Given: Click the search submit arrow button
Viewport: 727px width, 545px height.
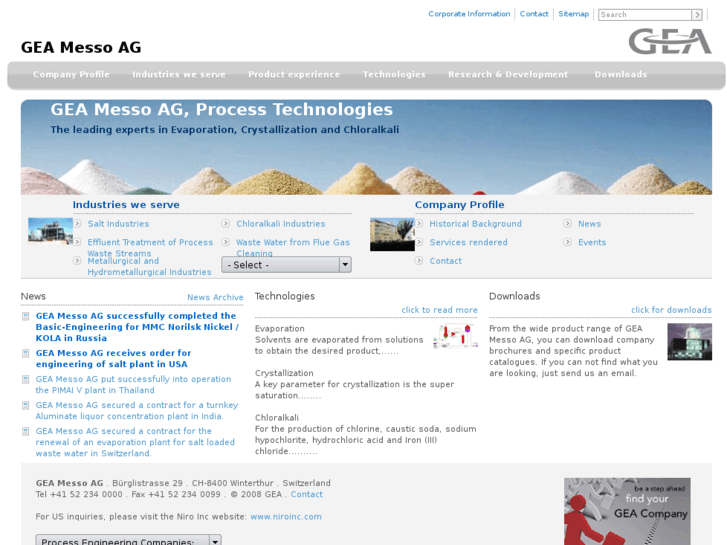Looking at the screenshot, I should (x=697, y=15).
